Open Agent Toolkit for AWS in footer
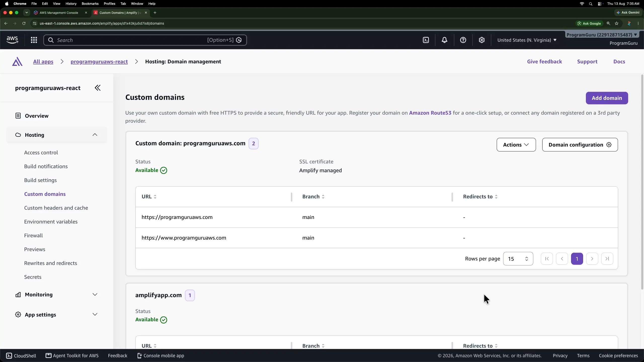 click(x=72, y=356)
